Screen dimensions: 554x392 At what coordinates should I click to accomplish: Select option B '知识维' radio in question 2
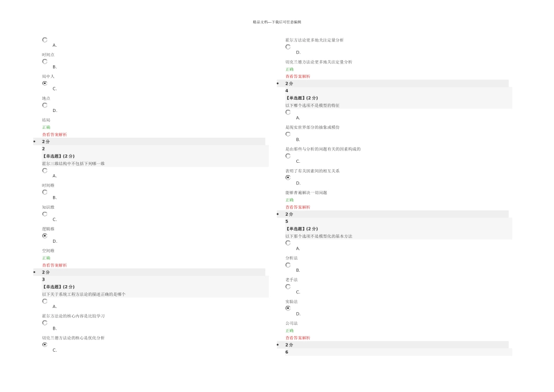coord(45,192)
